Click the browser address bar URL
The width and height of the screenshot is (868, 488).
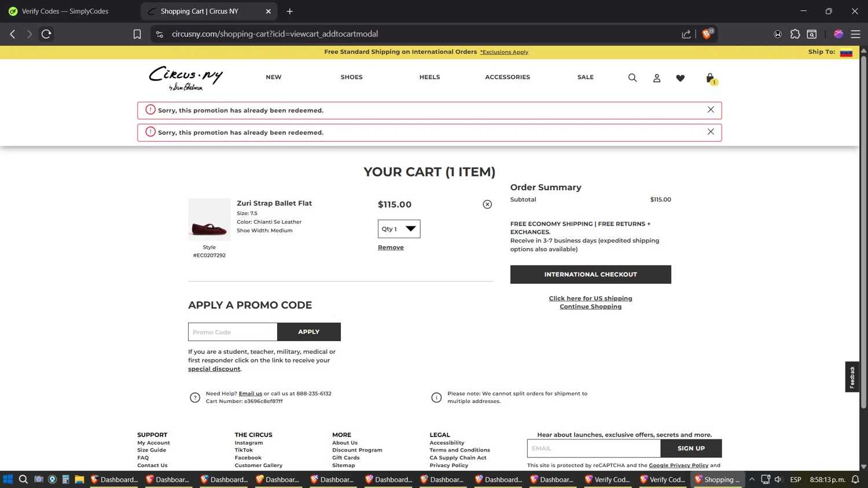(275, 34)
